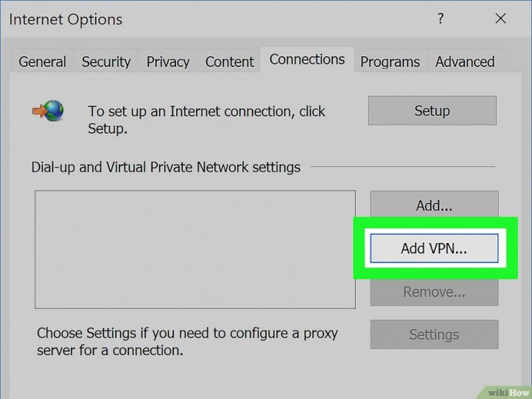
Task: Switch to the Advanced tab
Action: pos(465,61)
